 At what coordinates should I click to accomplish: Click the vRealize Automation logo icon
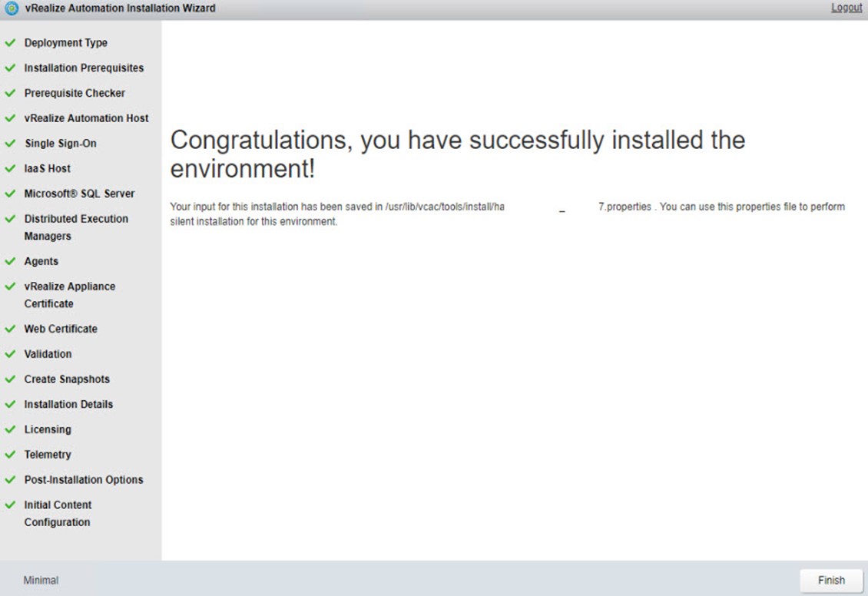pyautogui.click(x=11, y=8)
